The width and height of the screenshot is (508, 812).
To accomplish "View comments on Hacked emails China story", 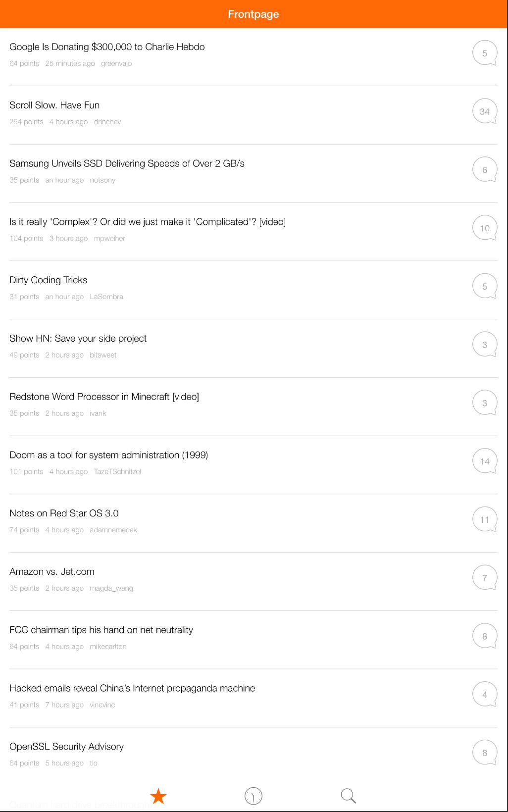I will [x=484, y=695].
